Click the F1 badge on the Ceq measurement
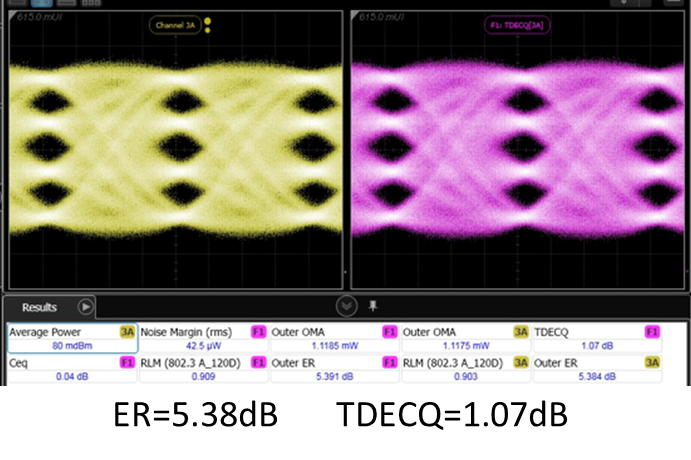This screenshot has height=460, width=691. pos(127,363)
